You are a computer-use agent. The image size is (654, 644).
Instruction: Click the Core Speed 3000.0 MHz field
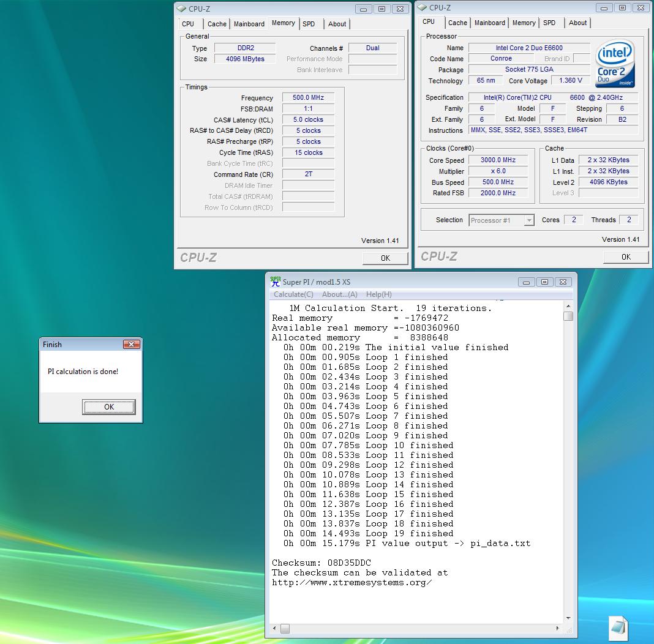click(498, 160)
